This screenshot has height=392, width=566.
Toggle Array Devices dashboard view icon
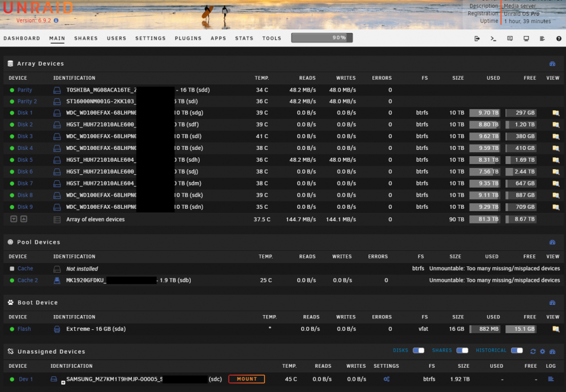point(552,64)
